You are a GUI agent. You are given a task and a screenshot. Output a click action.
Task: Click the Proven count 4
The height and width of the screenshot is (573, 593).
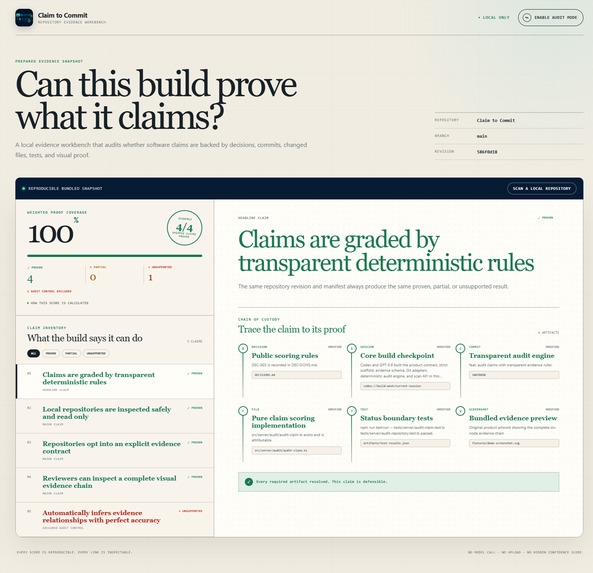click(x=30, y=279)
